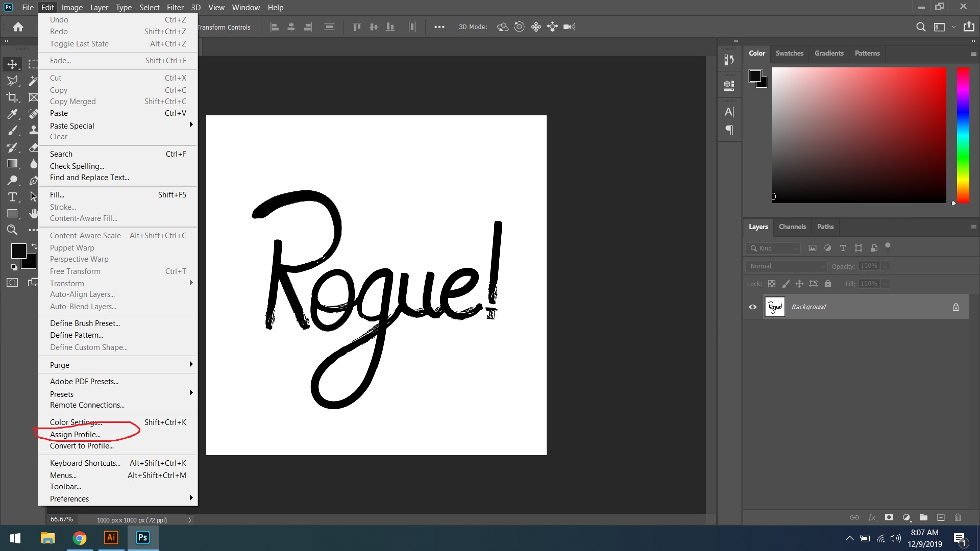Select the Eyedropper tool

pyautogui.click(x=12, y=114)
